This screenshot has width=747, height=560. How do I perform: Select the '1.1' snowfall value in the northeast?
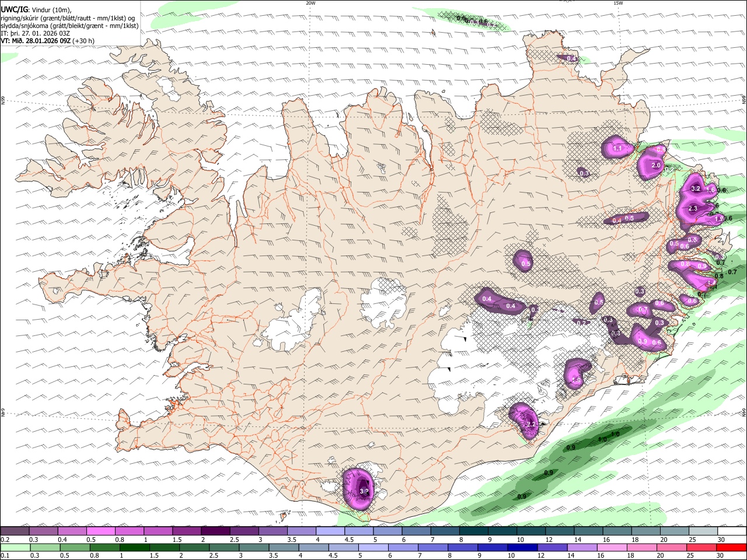[617, 149]
